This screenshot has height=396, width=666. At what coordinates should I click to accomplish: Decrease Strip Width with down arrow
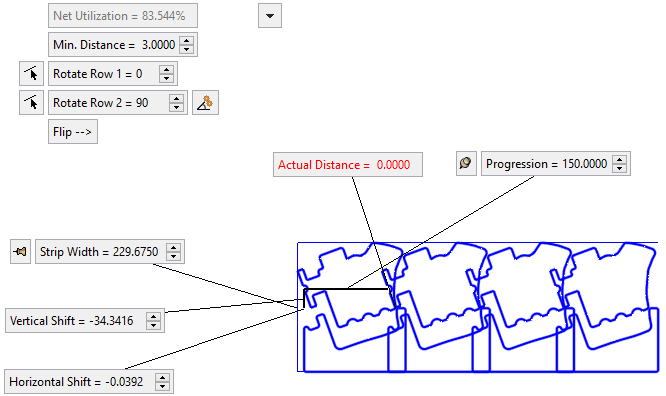(x=173, y=256)
